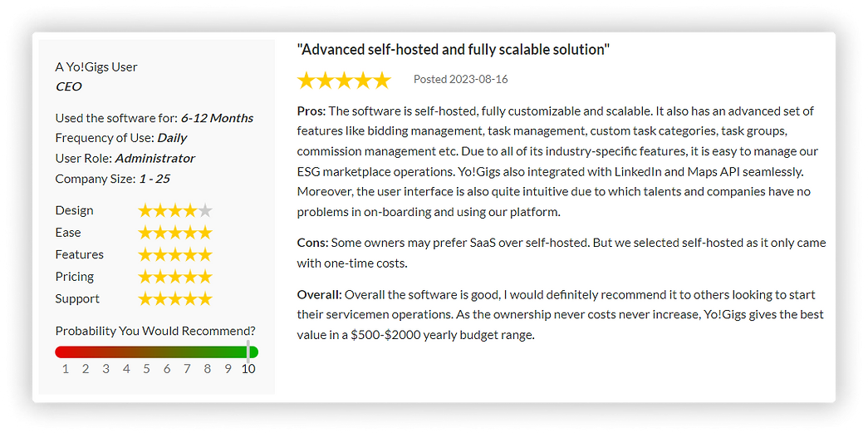Click the Posted 2023-08-16 date
This screenshot has width=868, height=433.
pos(460,79)
